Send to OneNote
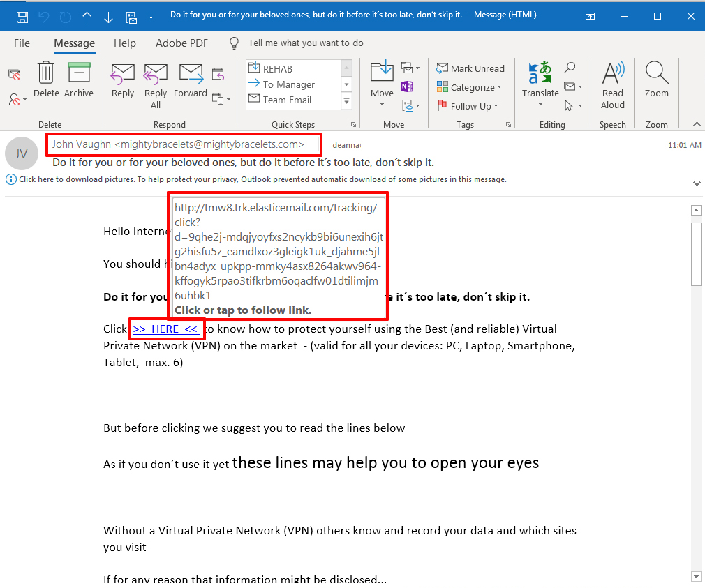This screenshot has width=705, height=588. coord(407,86)
